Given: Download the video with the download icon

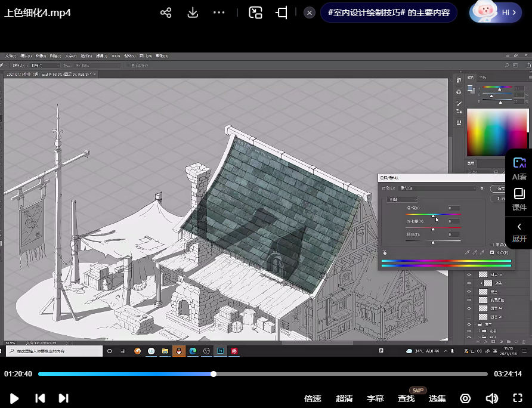Looking at the screenshot, I should pyautogui.click(x=193, y=13).
